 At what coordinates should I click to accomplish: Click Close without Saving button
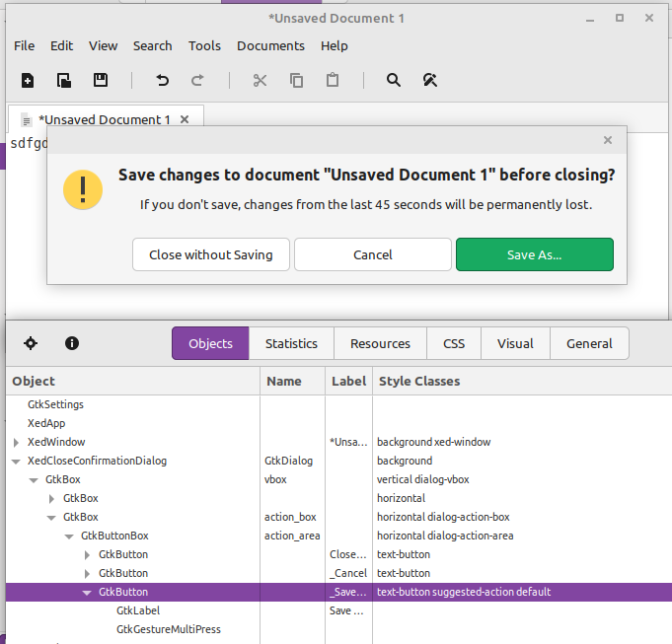[x=211, y=254]
